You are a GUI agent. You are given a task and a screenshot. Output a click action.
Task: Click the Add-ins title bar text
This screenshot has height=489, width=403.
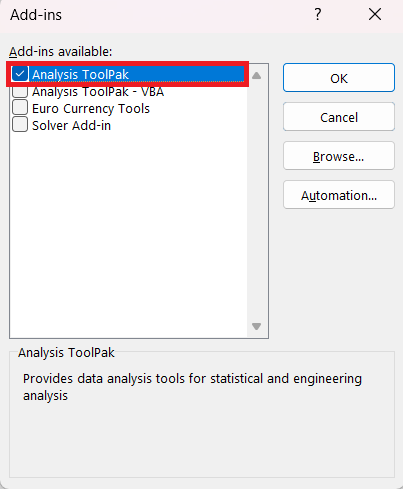click(x=36, y=15)
